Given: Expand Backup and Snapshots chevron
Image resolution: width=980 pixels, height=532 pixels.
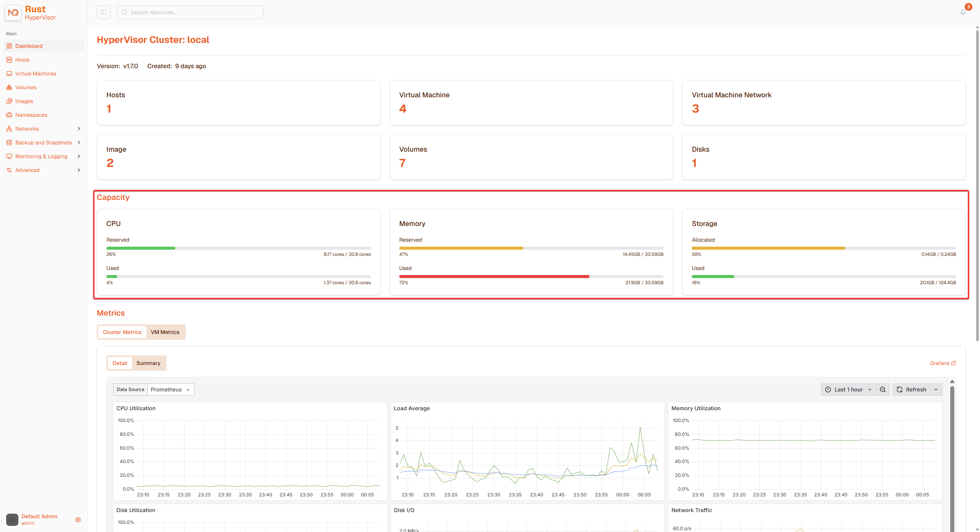Looking at the screenshot, I should pyautogui.click(x=79, y=142).
